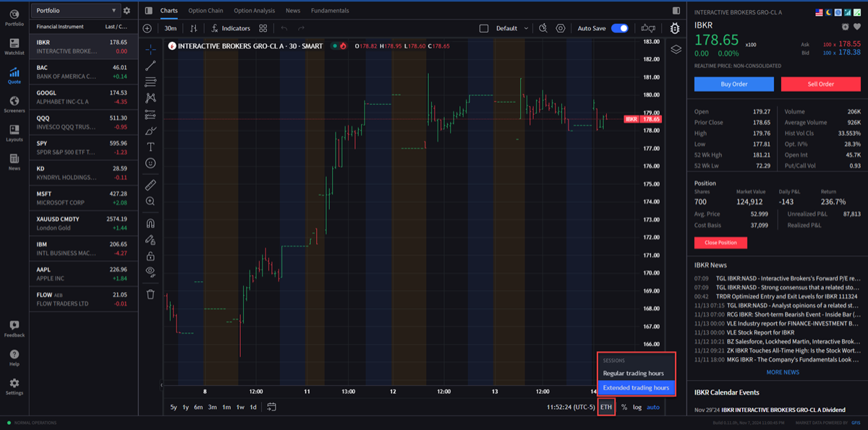The height and width of the screenshot is (430, 868).
Task: Switch to the Option Analysis tab
Action: 254,11
